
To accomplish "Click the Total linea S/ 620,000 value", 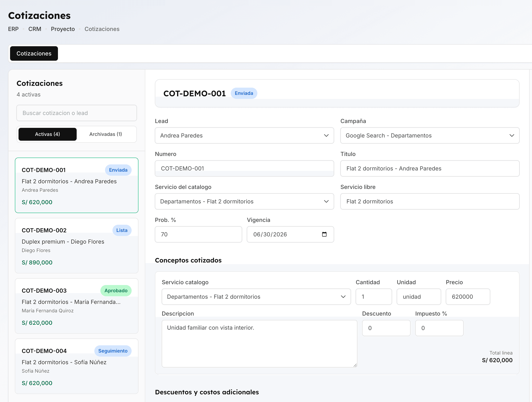I will click(497, 360).
